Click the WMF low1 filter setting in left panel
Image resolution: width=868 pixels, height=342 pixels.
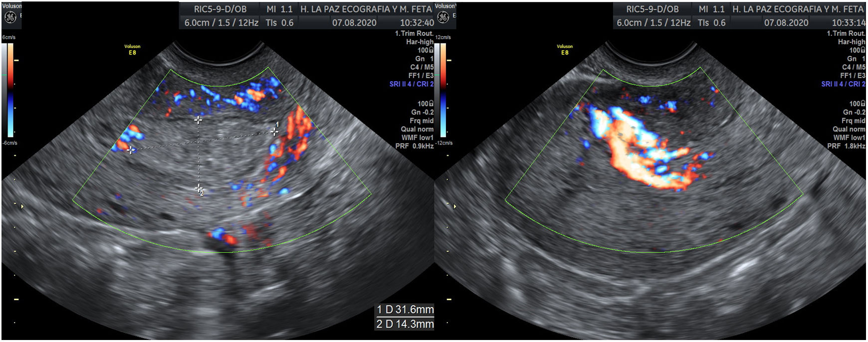click(x=417, y=138)
